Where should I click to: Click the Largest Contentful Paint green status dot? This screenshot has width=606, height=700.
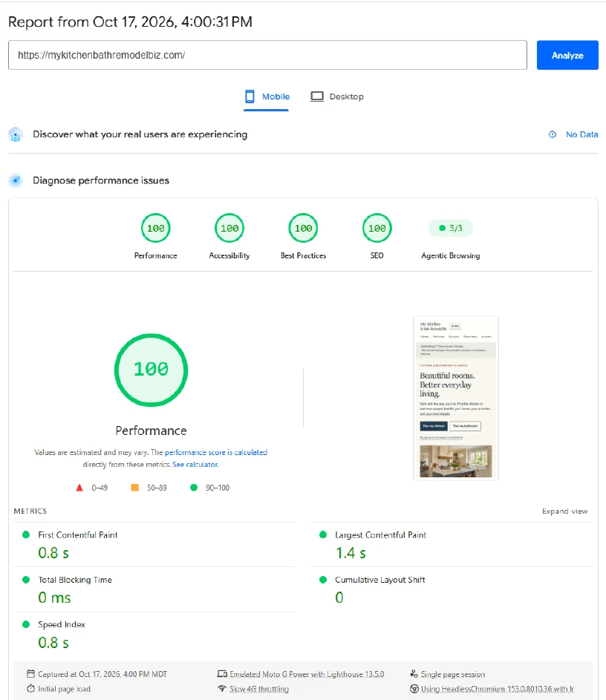click(x=323, y=534)
